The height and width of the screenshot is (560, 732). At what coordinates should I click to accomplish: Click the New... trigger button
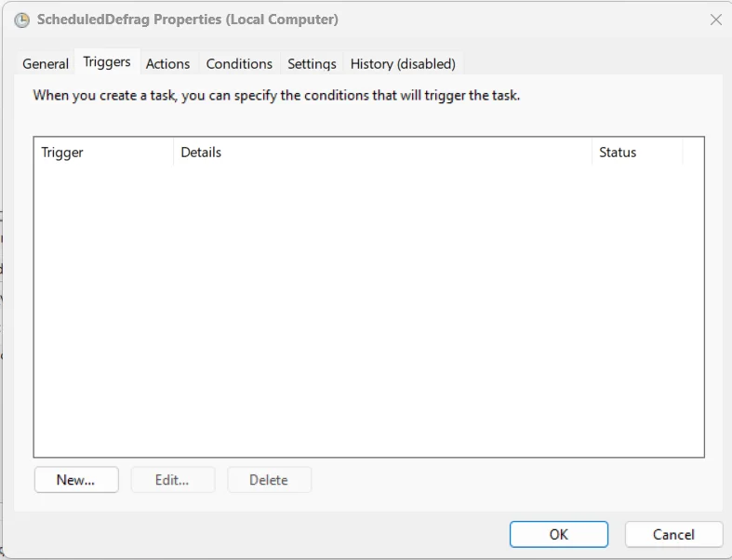click(x=76, y=480)
